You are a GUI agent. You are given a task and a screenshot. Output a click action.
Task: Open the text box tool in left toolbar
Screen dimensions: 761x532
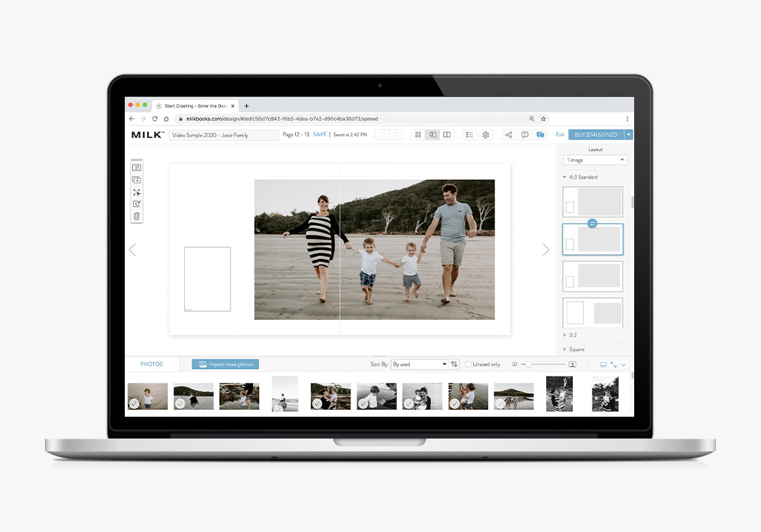pos(137,168)
